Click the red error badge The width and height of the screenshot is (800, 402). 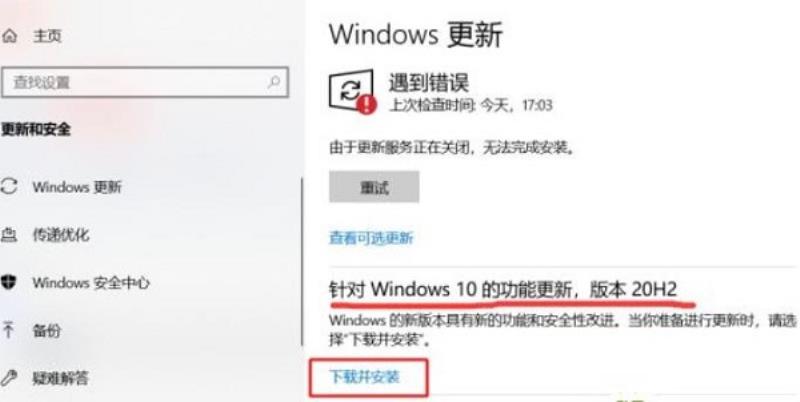click(x=366, y=105)
